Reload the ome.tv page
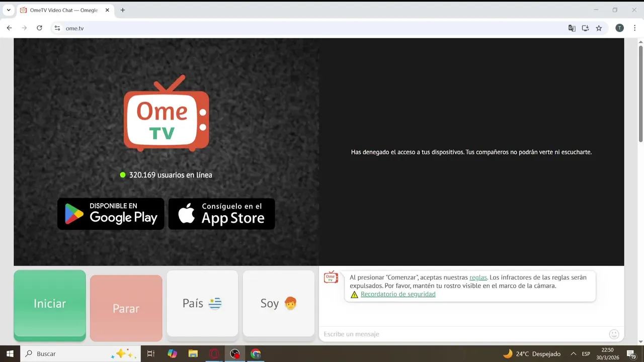 (39, 28)
